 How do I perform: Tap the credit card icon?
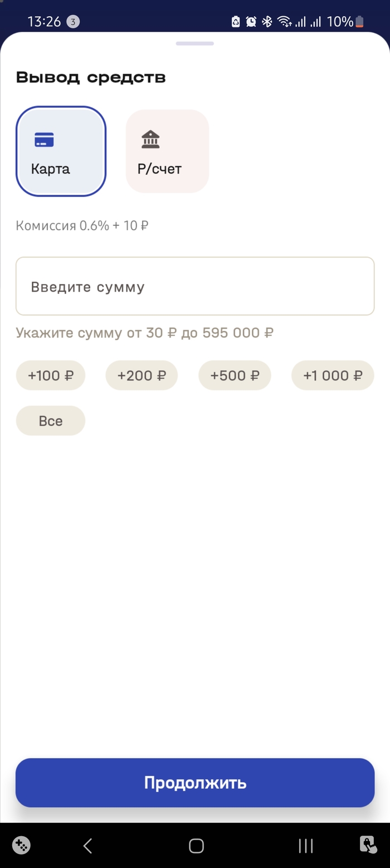(44, 139)
